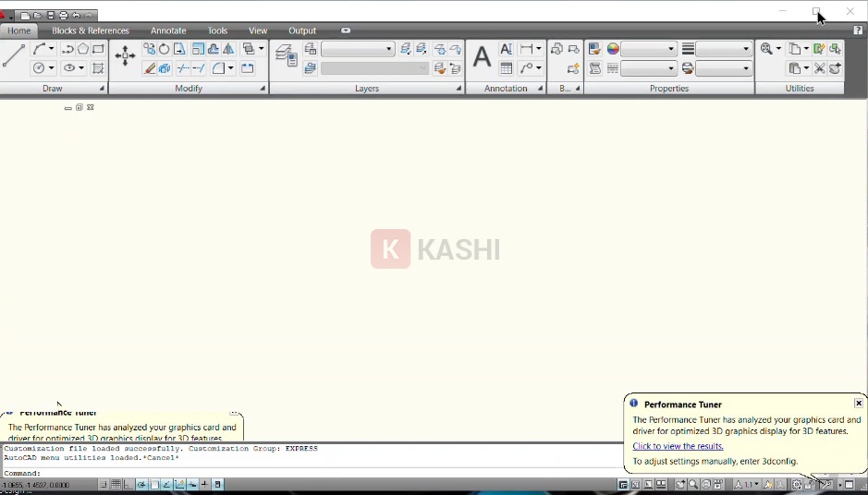Insert a Table from Annotation panel

(506, 68)
